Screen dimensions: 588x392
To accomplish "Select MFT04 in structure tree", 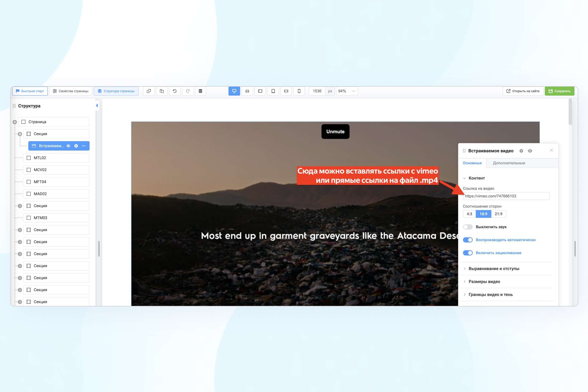I will click(56, 182).
